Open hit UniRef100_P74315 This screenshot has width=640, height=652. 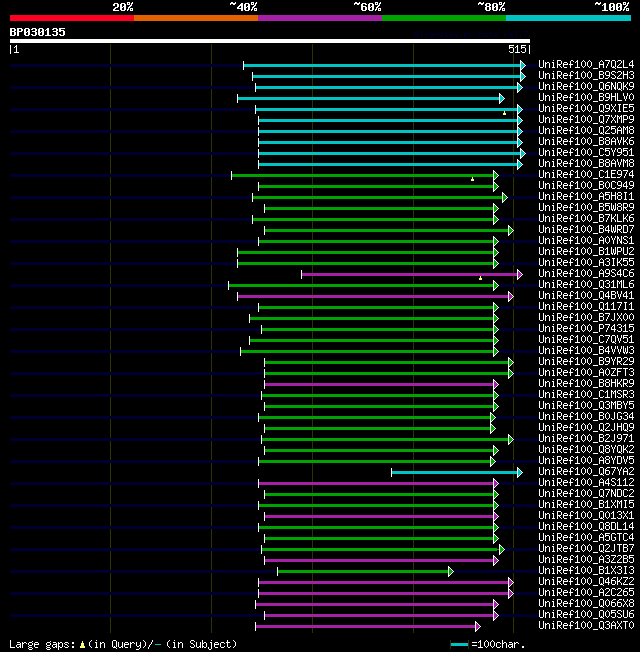(586, 328)
